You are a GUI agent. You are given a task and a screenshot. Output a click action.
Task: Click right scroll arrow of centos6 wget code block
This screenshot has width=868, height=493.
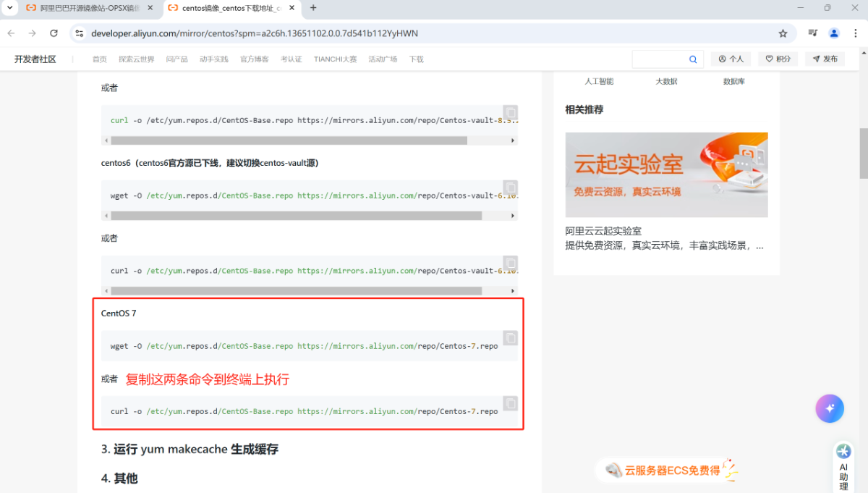pyautogui.click(x=514, y=216)
